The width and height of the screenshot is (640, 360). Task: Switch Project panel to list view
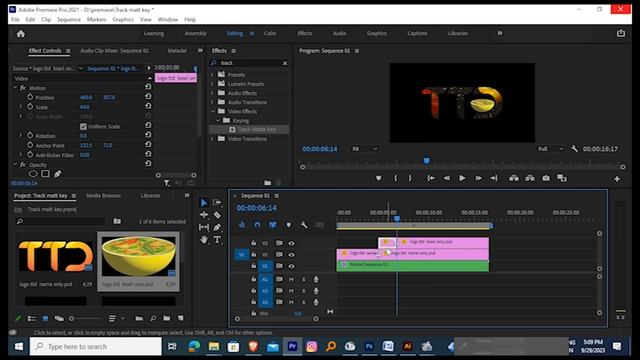tap(31, 318)
